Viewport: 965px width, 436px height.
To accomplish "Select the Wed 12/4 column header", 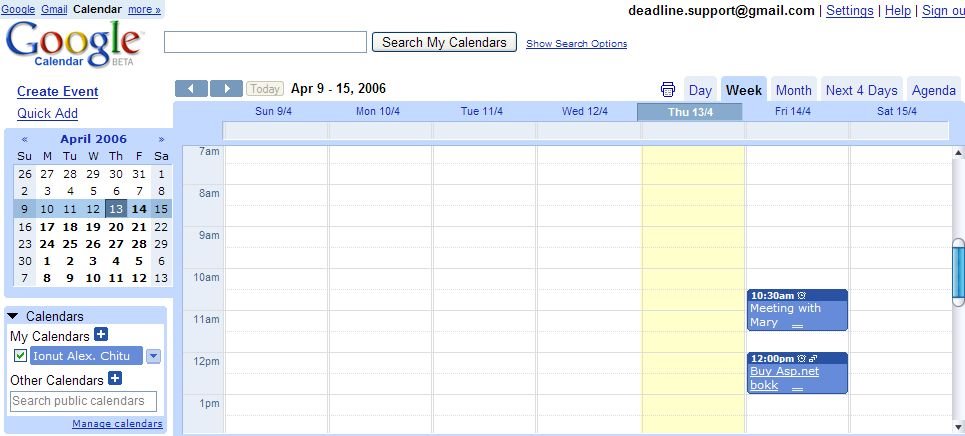I will click(585, 111).
